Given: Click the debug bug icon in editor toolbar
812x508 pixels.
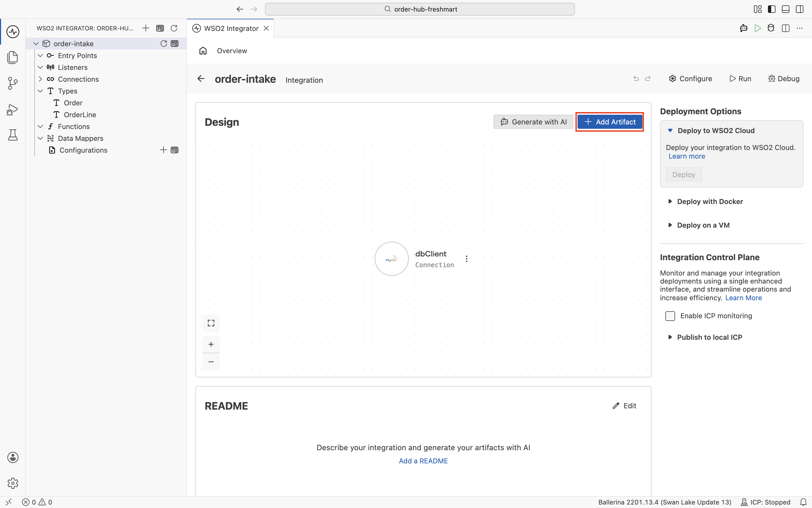Looking at the screenshot, I should click(x=771, y=28).
